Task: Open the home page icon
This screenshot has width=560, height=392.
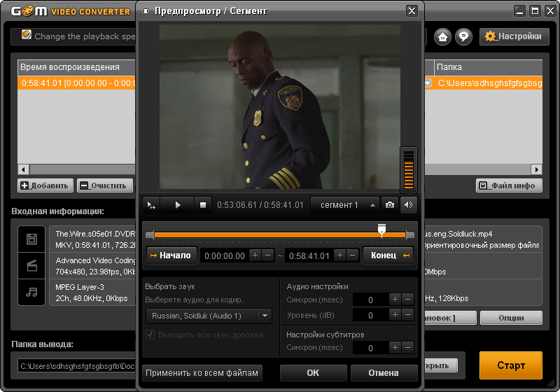Action: [442, 36]
